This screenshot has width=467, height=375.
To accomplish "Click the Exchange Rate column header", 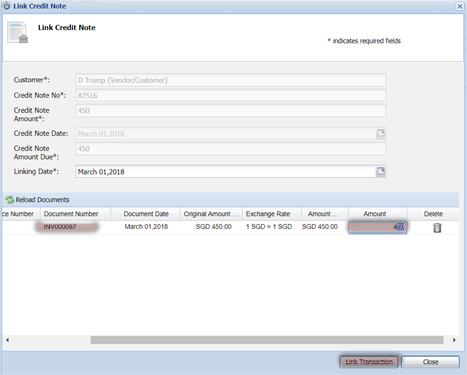I will [272, 214].
